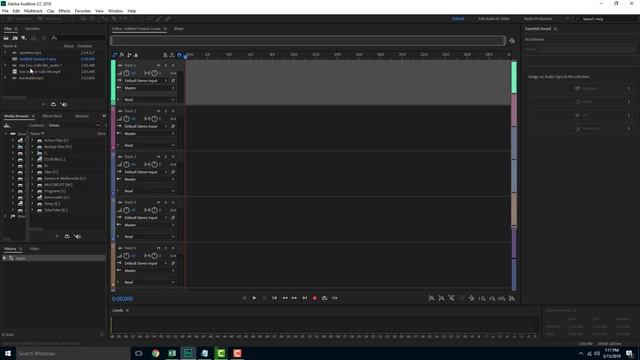Click the Open File icon in Files panel
This screenshot has width=640, height=360.
click(6, 38)
